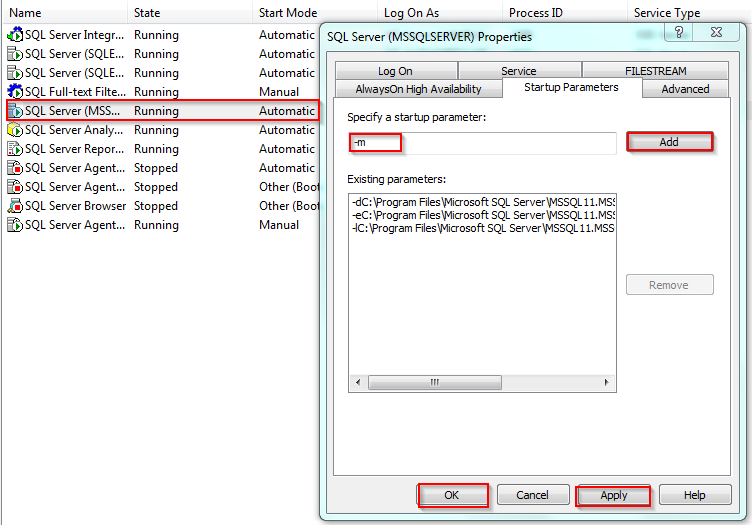Select the SQL Server (MSS... row
752x525 pixels.
pos(163,111)
